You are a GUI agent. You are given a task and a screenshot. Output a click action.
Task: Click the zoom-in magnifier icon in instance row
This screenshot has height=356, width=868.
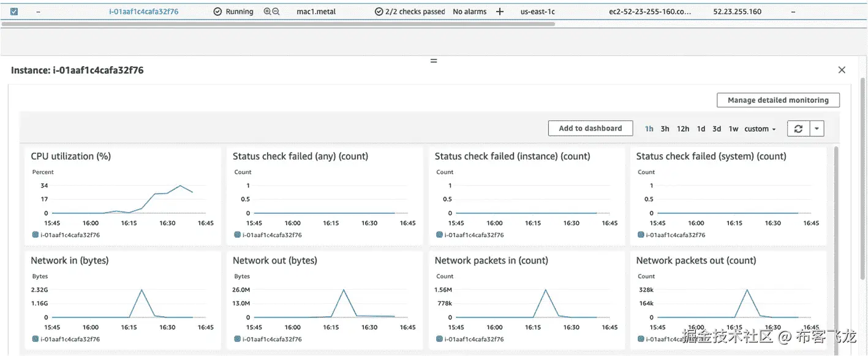tap(267, 12)
